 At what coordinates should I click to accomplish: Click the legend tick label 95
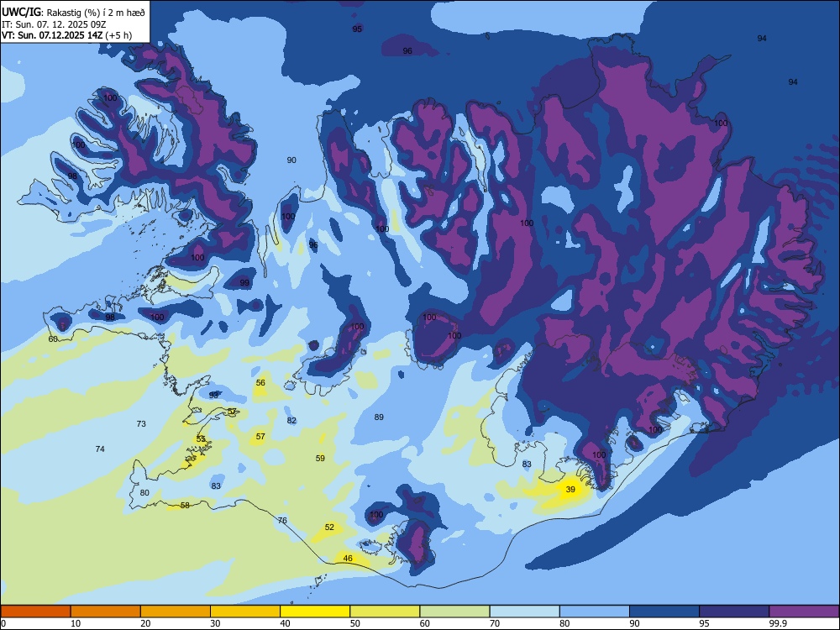click(705, 623)
